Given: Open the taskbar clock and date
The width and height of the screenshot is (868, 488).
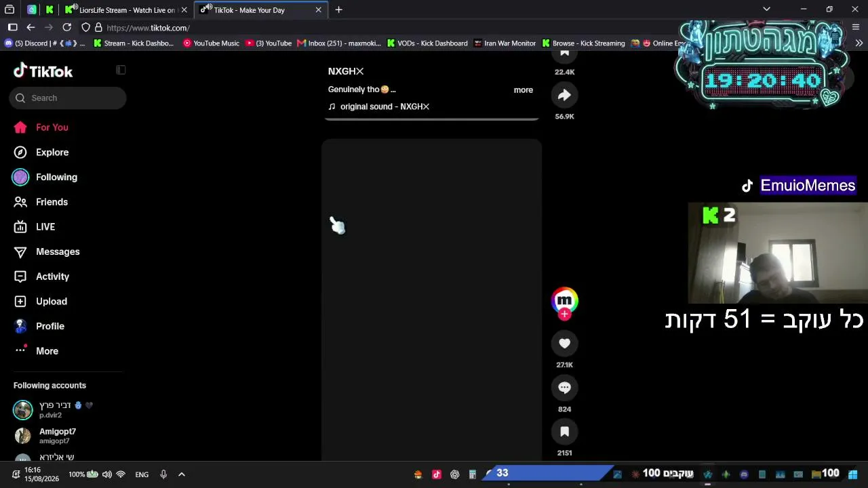Looking at the screenshot, I should coord(41,474).
